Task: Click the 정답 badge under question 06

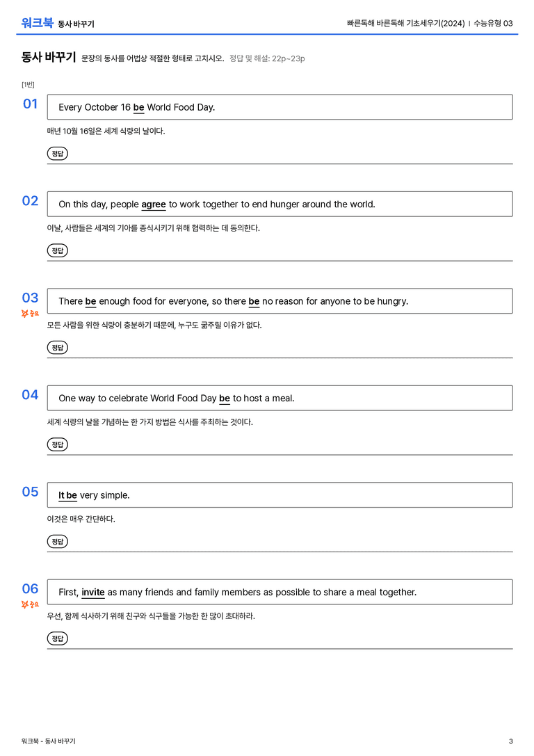Action: click(57, 638)
